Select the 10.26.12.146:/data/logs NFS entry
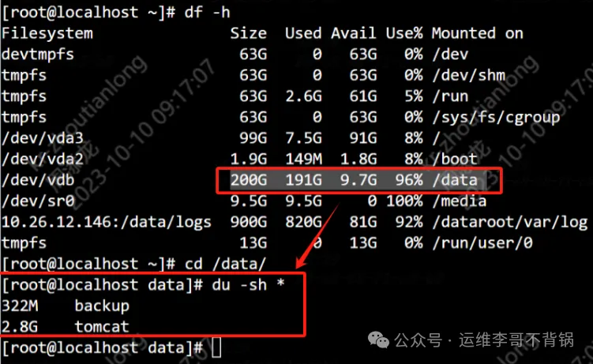 [x=107, y=223]
